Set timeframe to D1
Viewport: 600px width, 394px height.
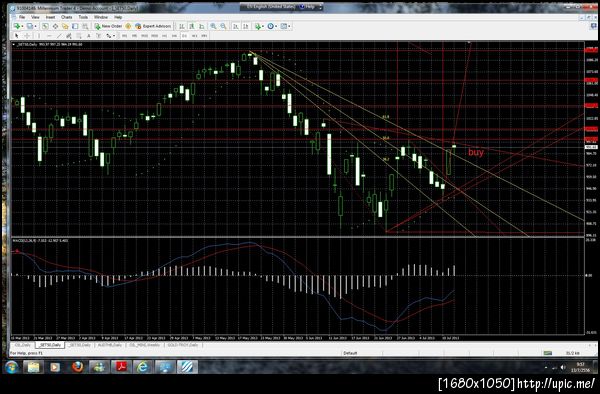pos(184,36)
